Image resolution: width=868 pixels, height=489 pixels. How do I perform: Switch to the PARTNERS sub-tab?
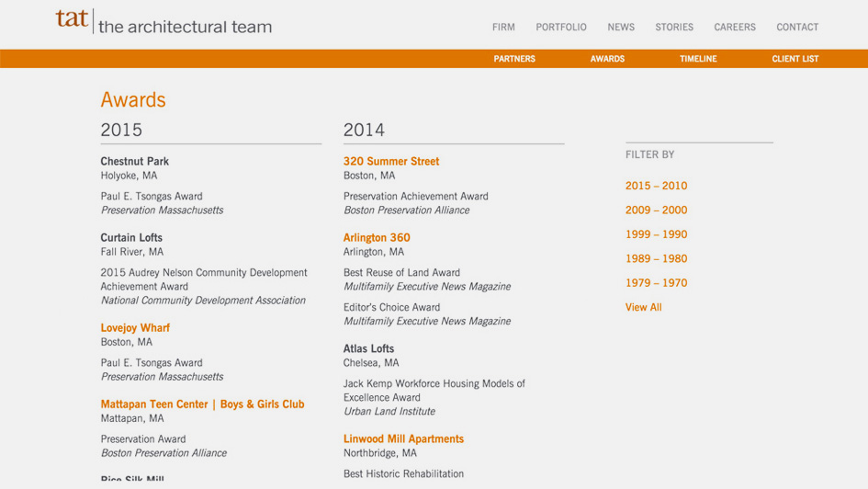[x=514, y=59]
